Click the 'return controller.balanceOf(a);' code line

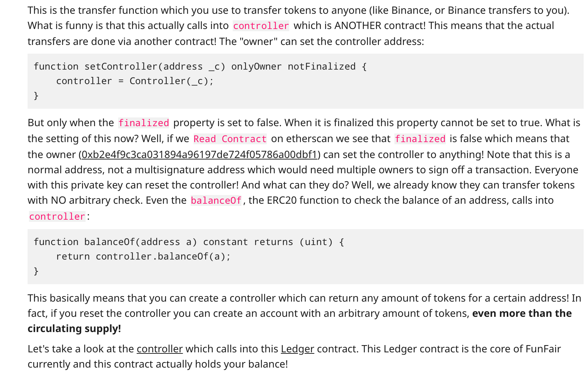pyautogui.click(x=143, y=257)
